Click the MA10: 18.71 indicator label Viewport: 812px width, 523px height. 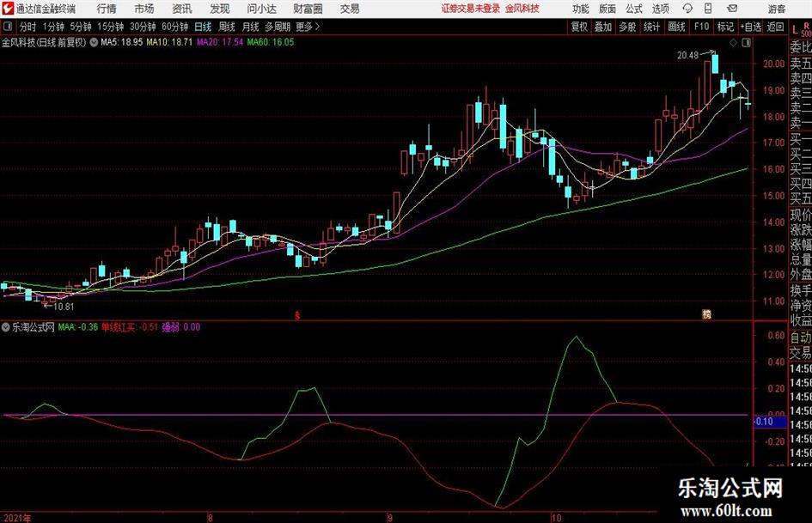(169, 42)
